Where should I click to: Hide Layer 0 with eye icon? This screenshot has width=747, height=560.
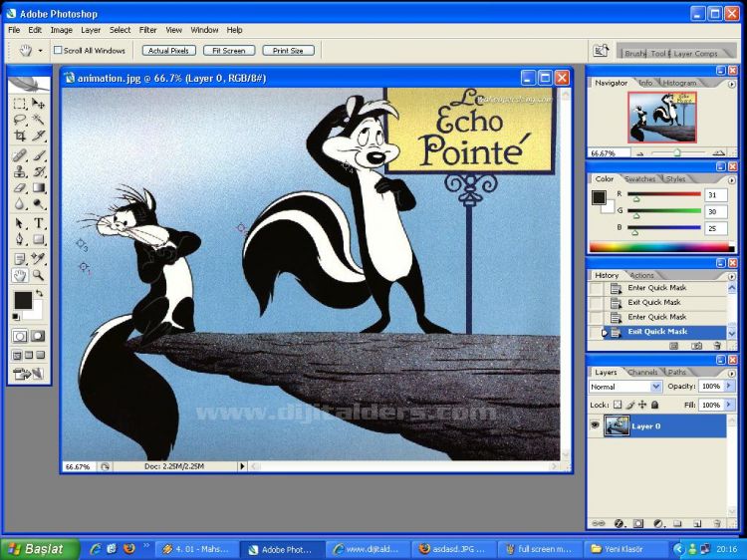tap(595, 425)
